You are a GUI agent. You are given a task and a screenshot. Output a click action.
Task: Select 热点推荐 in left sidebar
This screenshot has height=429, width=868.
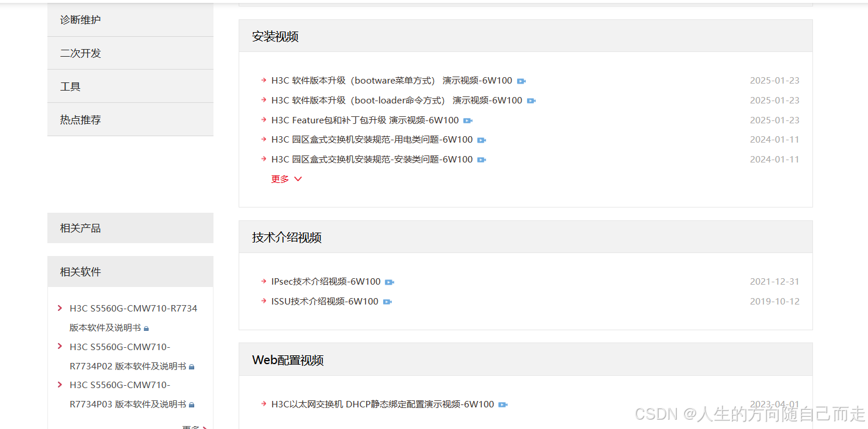click(x=130, y=120)
